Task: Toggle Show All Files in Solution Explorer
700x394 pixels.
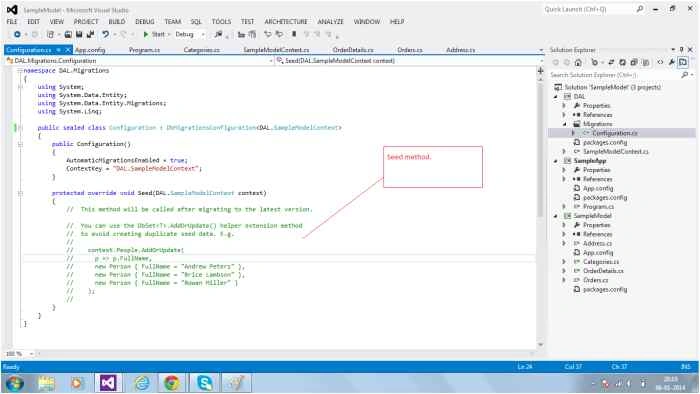Action: [645, 62]
